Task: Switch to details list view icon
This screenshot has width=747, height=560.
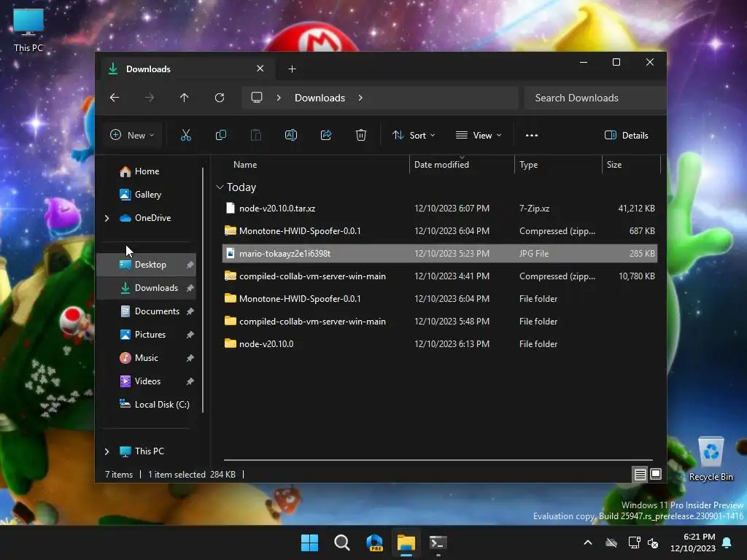Action: point(640,474)
